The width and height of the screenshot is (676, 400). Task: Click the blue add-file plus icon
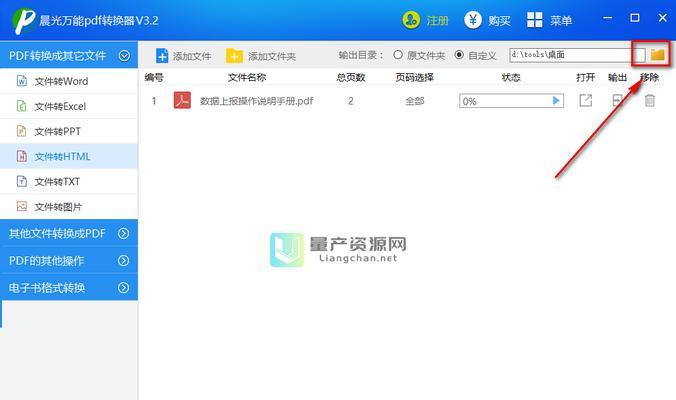[x=162, y=56]
